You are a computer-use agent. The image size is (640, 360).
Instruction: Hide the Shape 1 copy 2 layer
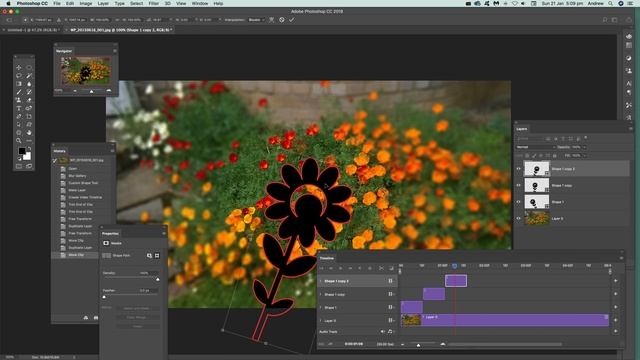point(519,169)
